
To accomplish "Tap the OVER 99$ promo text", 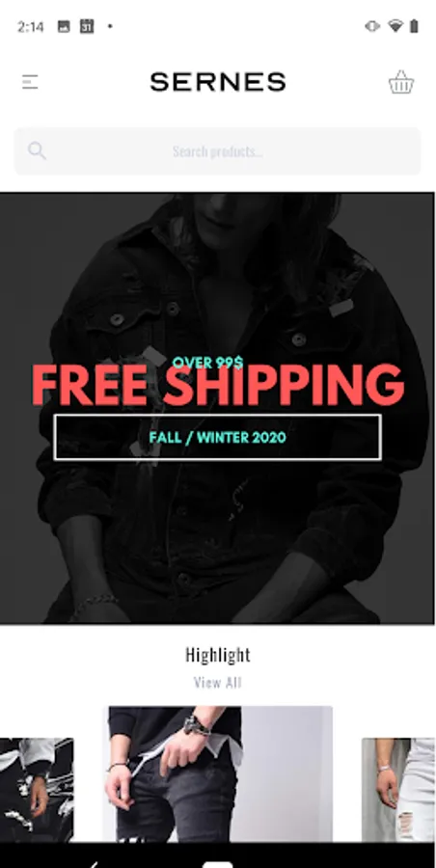I will pos(207,363).
